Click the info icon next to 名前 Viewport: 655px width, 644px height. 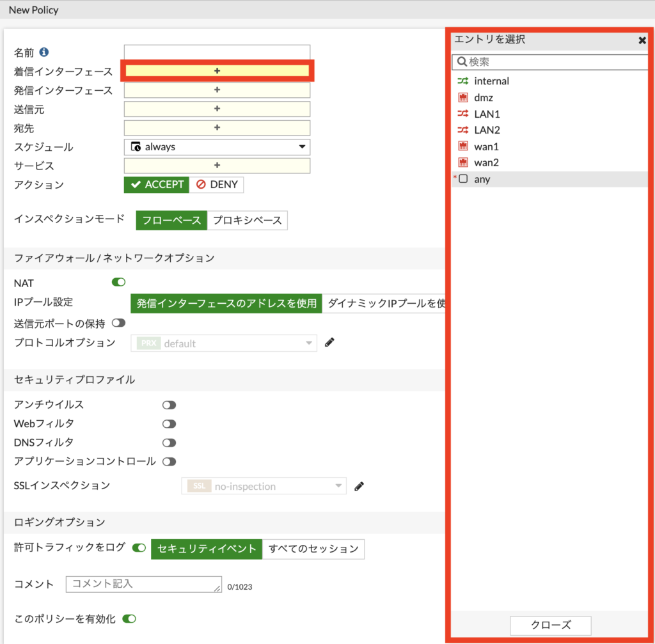coord(43,52)
